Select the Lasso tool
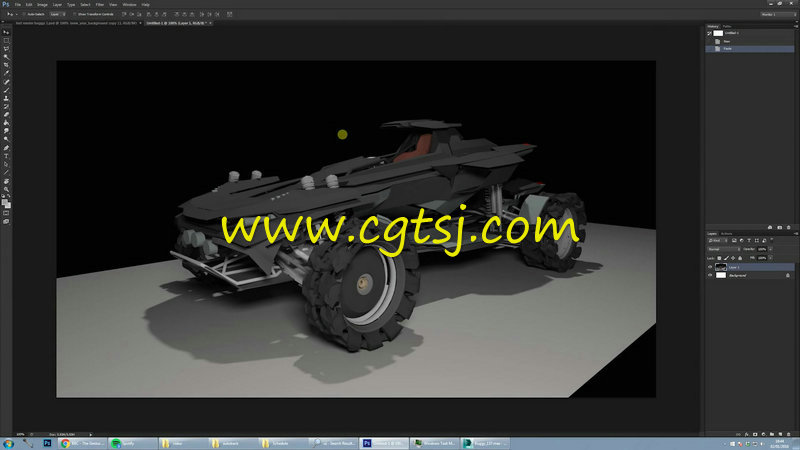This screenshot has width=800, height=450. click(x=6, y=48)
